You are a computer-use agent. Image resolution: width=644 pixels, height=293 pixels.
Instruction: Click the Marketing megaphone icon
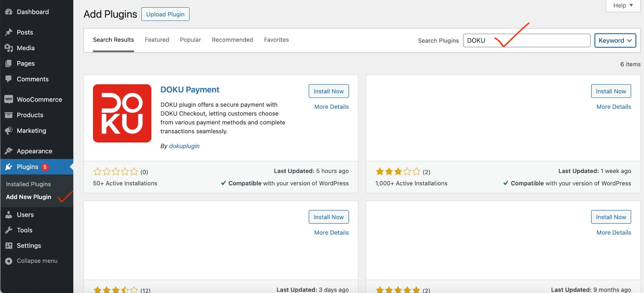click(x=8, y=131)
